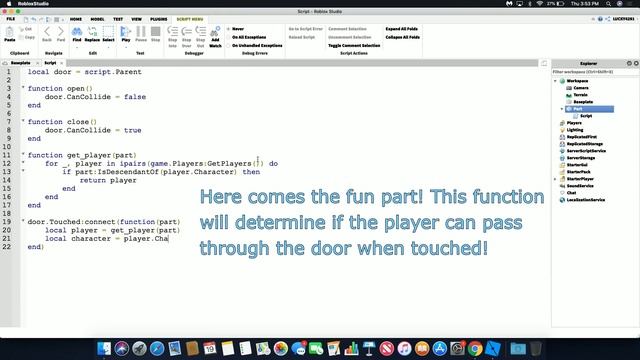Image resolution: width=640 pixels, height=360 pixels.
Task: Click the Copy icon in Clipboard
Action: (x=27, y=37)
